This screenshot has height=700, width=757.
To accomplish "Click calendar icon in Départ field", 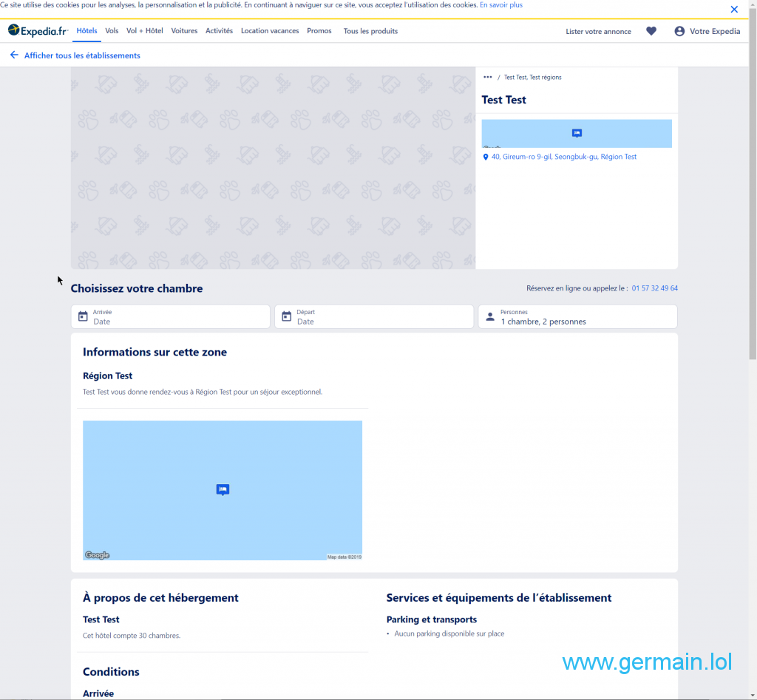I will point(287,316).
